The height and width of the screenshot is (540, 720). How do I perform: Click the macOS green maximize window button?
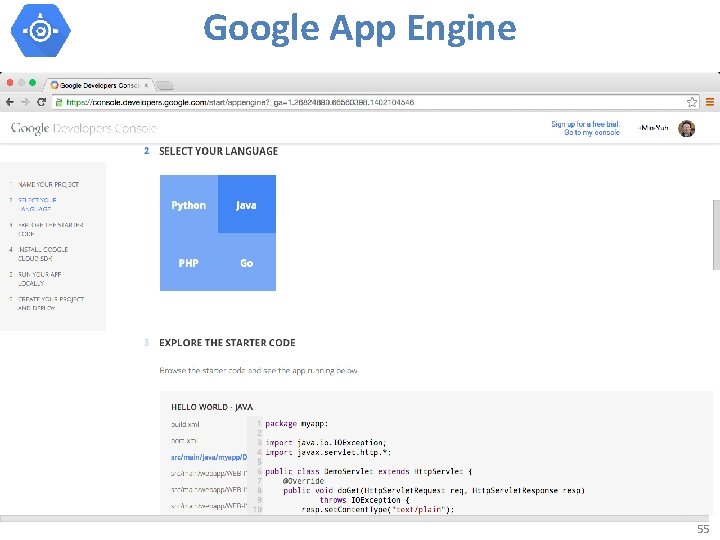pos(32,83)
